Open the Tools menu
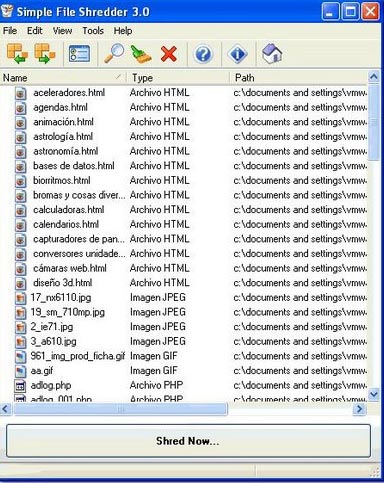The image size is (384, 483). click(x=93, y=31)
